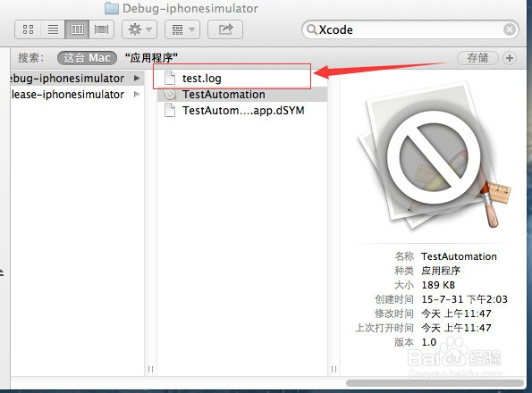This screenshot has height=393, width=532.
Task: Click the horizontal scrollbar thumb
Action: click(435, 383)
